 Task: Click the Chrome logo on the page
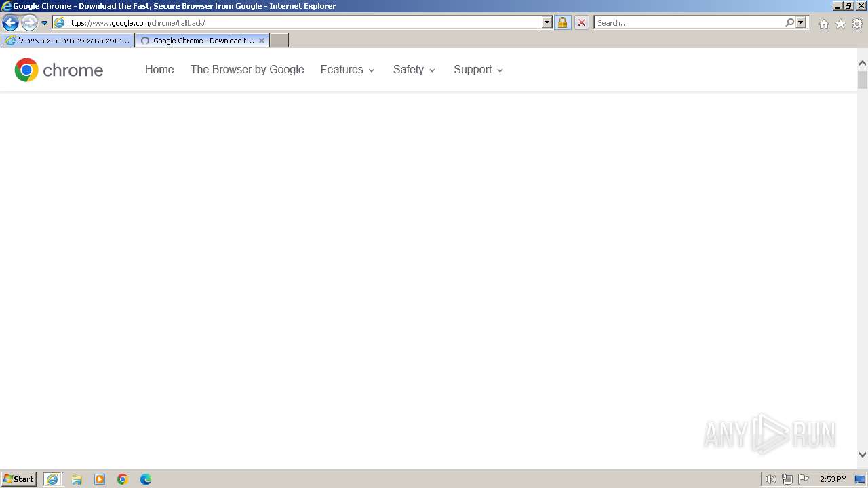(x=59, y=70)
